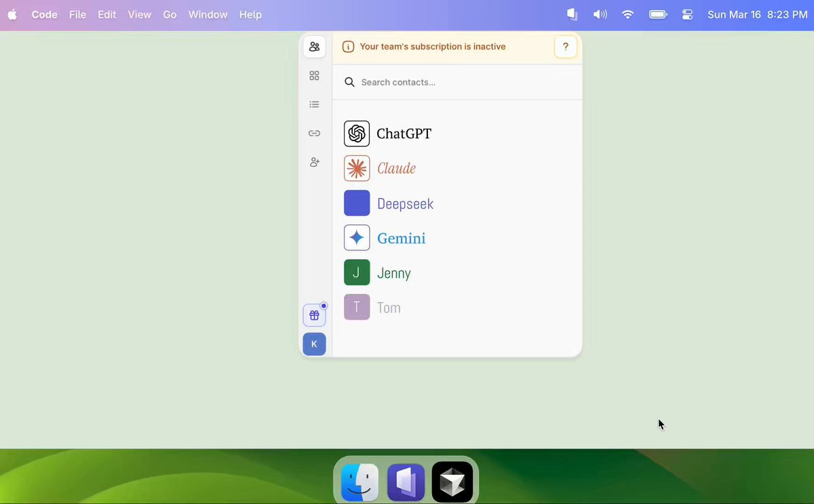
Task: Click the ChatGPT logo icon
Action: [x=357, y=134]
